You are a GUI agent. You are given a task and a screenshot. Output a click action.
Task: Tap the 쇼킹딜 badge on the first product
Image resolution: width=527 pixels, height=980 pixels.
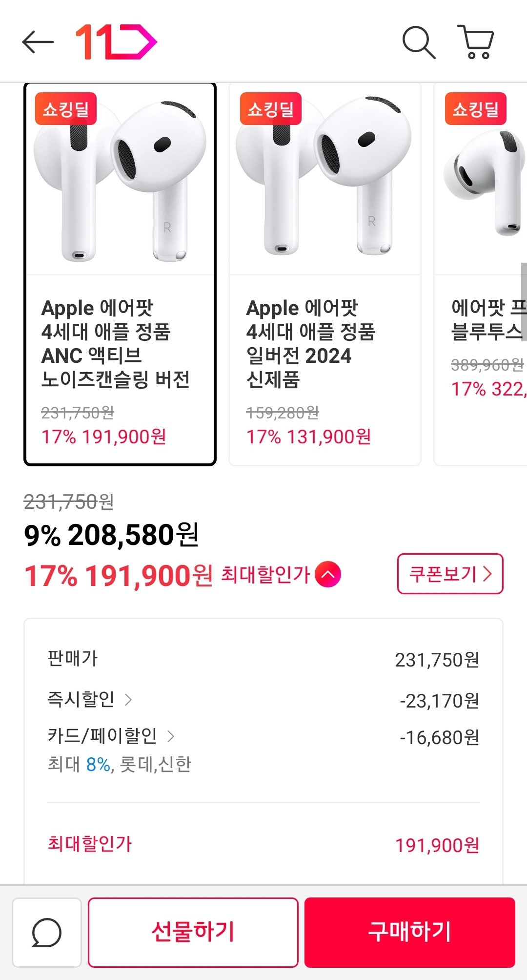click(66, 109)
